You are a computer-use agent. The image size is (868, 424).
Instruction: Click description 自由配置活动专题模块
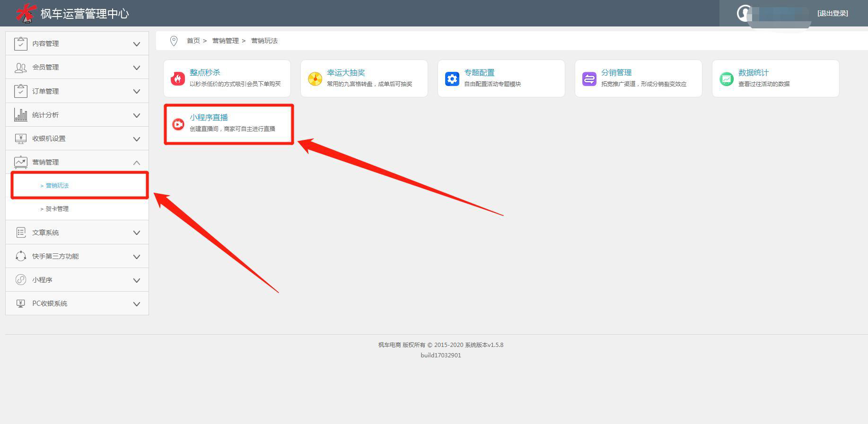click(492, 84)
